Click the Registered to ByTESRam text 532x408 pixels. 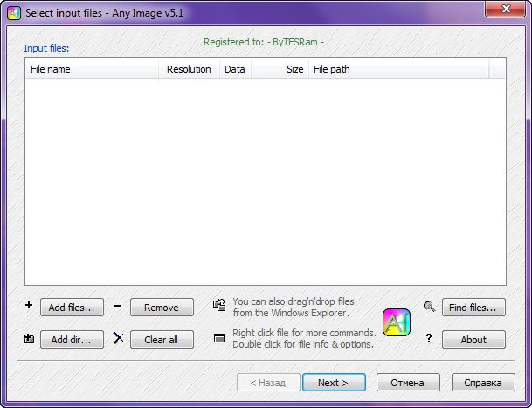pyautogui.click(x=264, y=42)
